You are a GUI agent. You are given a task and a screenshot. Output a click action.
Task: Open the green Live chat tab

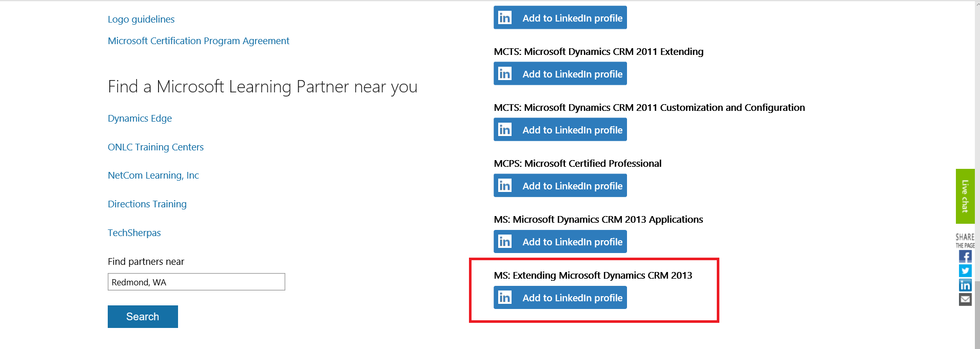click(x=965, y=196)
